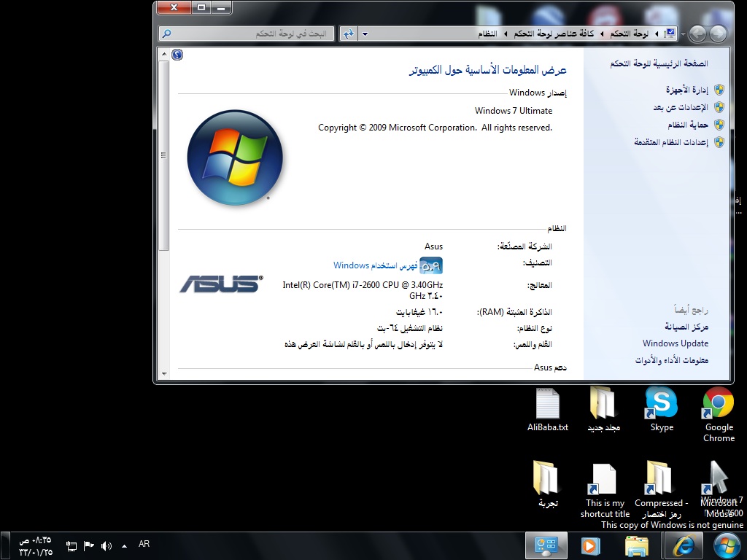This screenshot has height=560, width=747.
Task: Open the volume icon in the system tray
Action: (x=107, y=545)
